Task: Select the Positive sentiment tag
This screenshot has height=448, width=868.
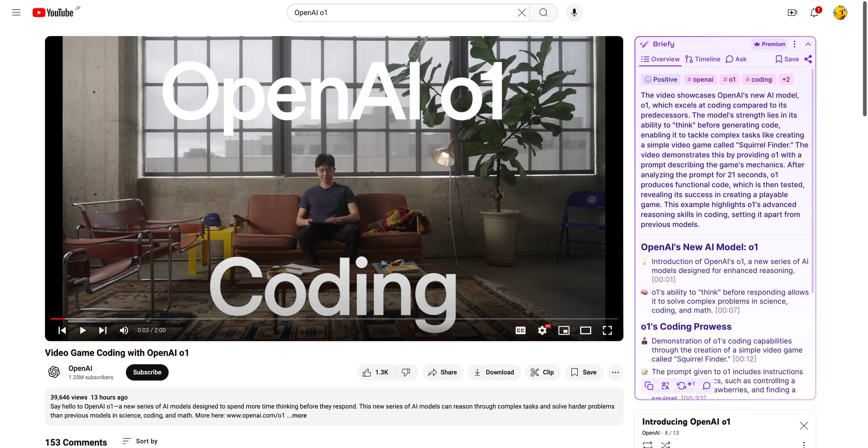Action: tap(661, 79)
